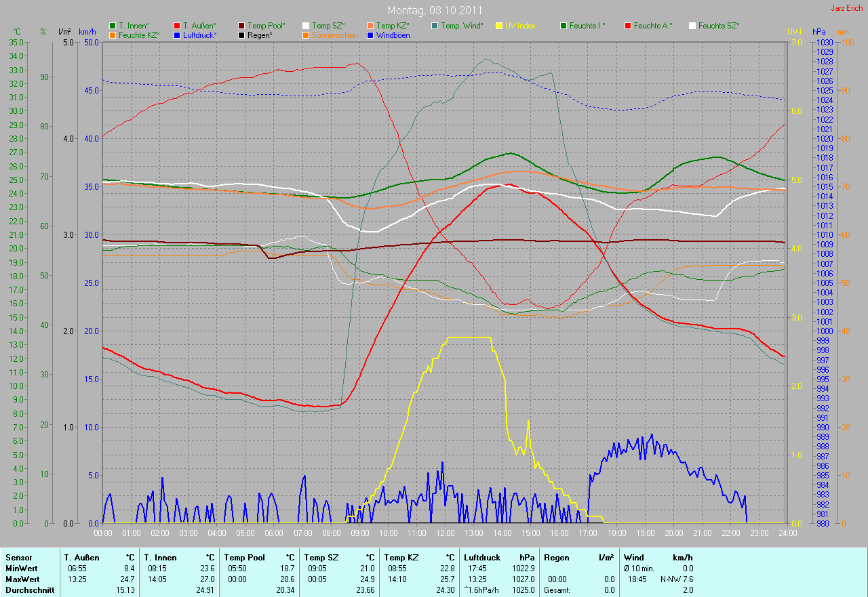
Task: Select the 'Sensor' table header
Action: click(x=18, y=558)
